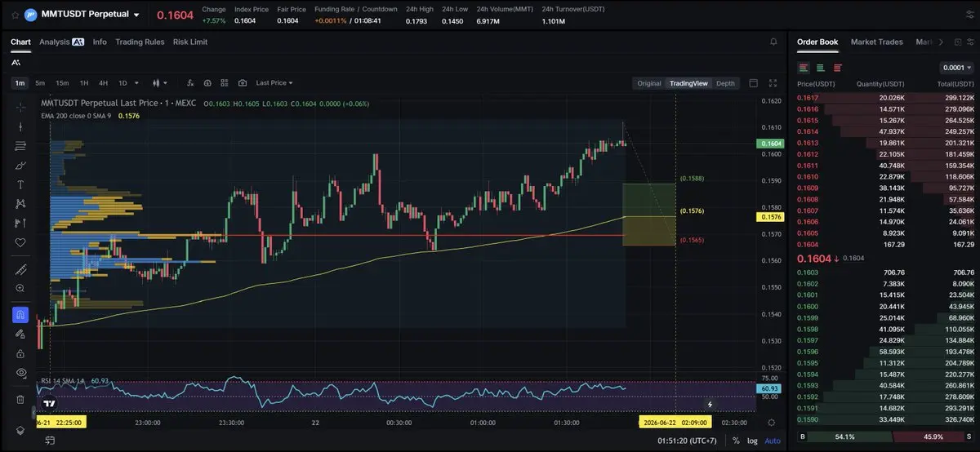The height and width of the screenshot is (452, 980).
Task: Take a chart snapshot with camera icon
Action: [x=243, y=83]
